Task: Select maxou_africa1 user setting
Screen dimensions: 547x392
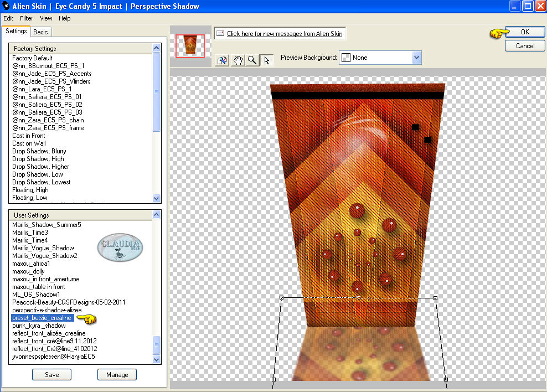Action: [31, 264]
